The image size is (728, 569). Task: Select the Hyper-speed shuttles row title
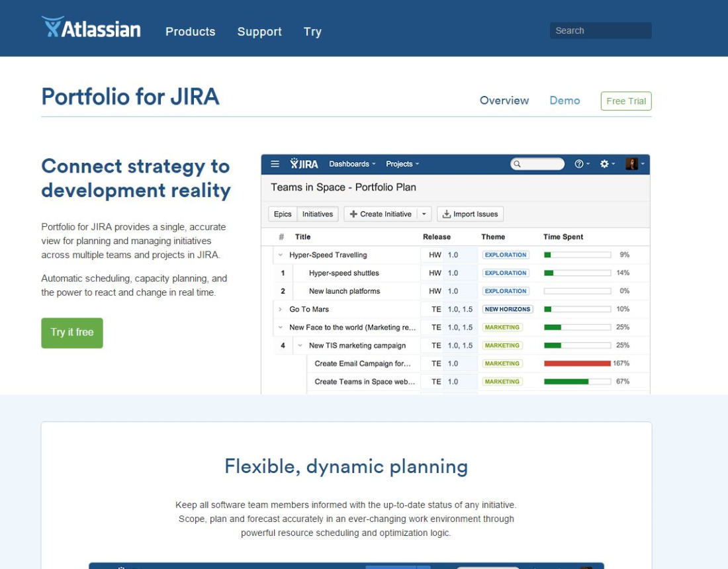point(344,273)
